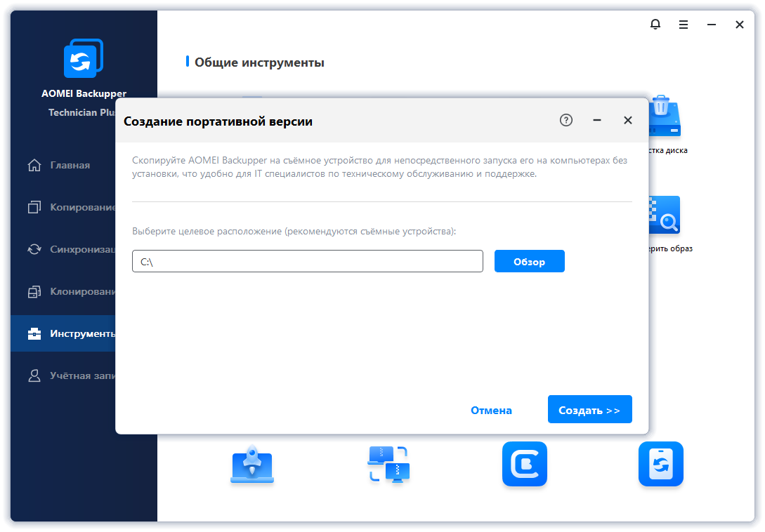Open the check image magnifier tool icon
This screenshot has width=765, height=532.
[x=664, y=215]
